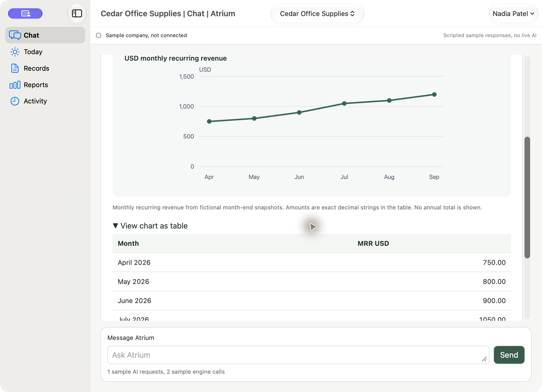Click the May 2026 row label
Image resolution: width=542 pixels, height=392 pixels.
pos(133,281)
